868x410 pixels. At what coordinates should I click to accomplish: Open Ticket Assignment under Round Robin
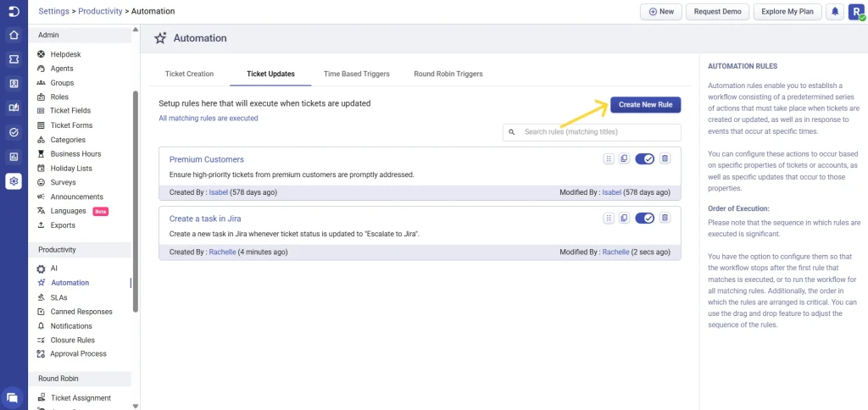pyautogui.click(x=81, y=398)
